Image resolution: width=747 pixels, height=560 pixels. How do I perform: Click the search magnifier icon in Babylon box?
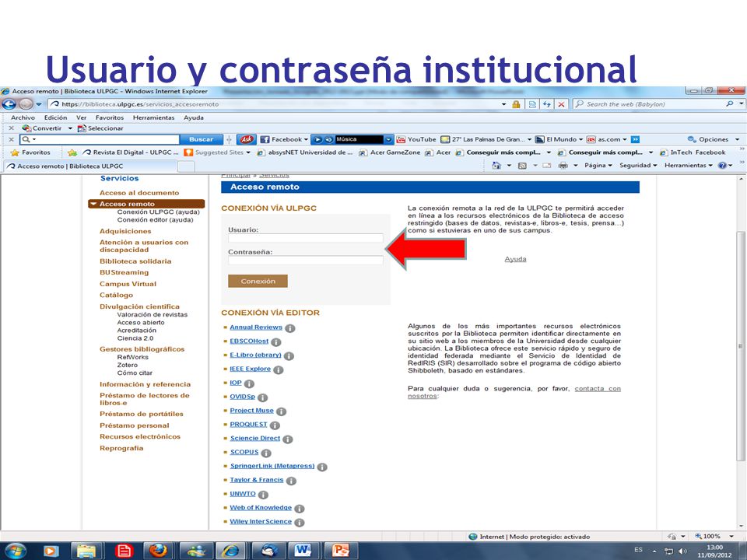(729, 103)
